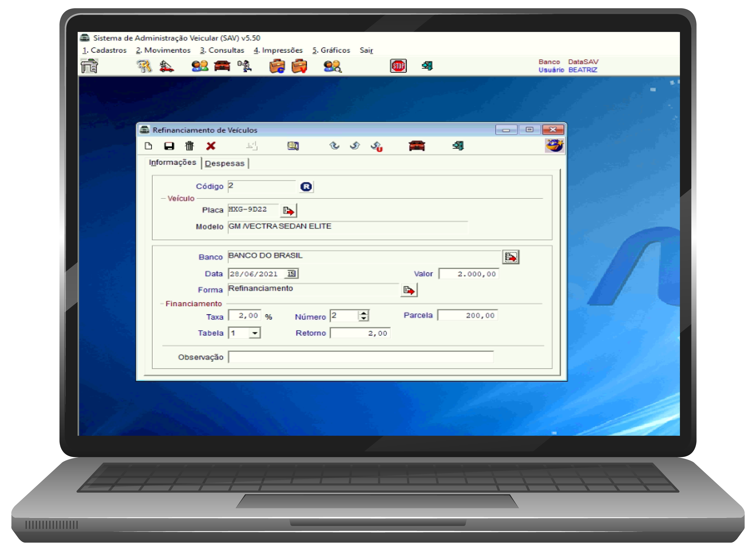Open the 2. Movimentos menu

tap(163, 50)
